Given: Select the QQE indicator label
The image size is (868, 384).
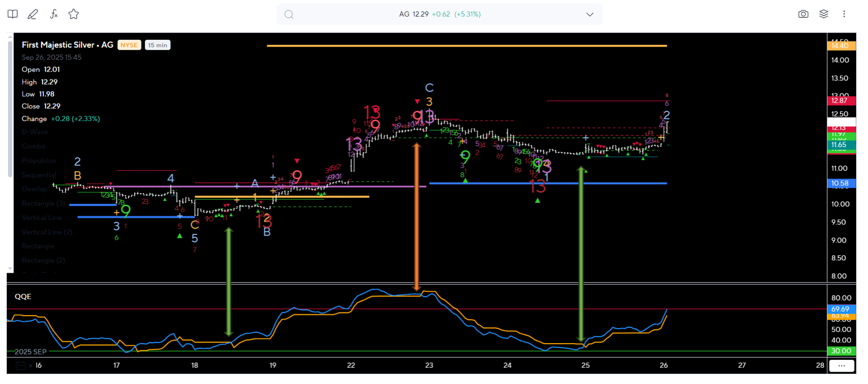Looking at the screenshot, I should click(23, 297).
